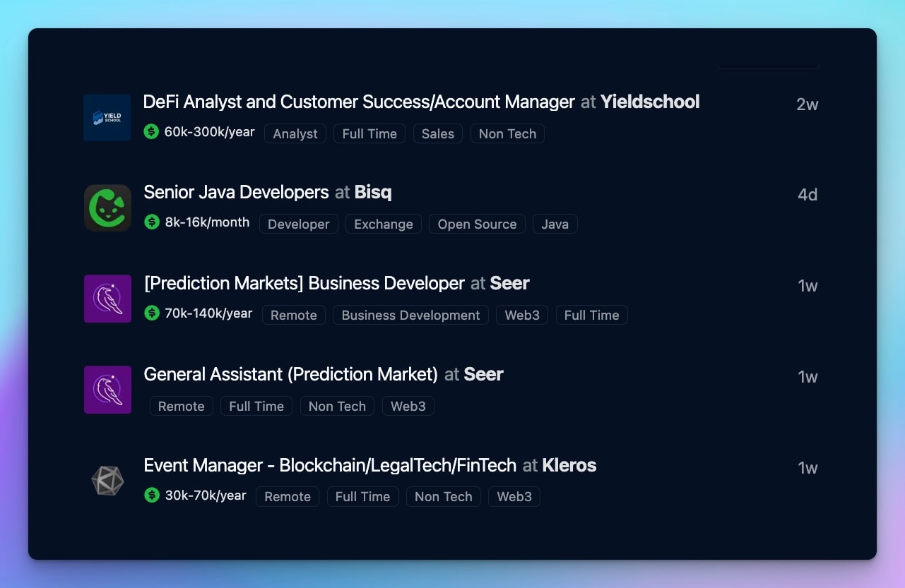Image resolution: width=905 pixels, height=588 pixels.
Task: Click the 4d posted time on Bisq listing
Action: point(808,195)
